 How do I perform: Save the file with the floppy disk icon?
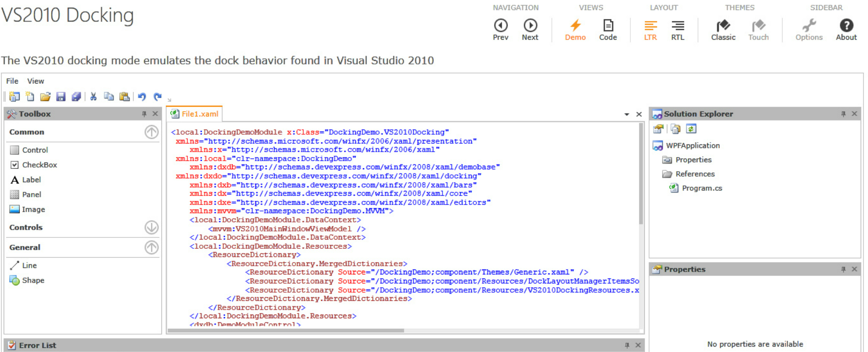coord(61,97)
